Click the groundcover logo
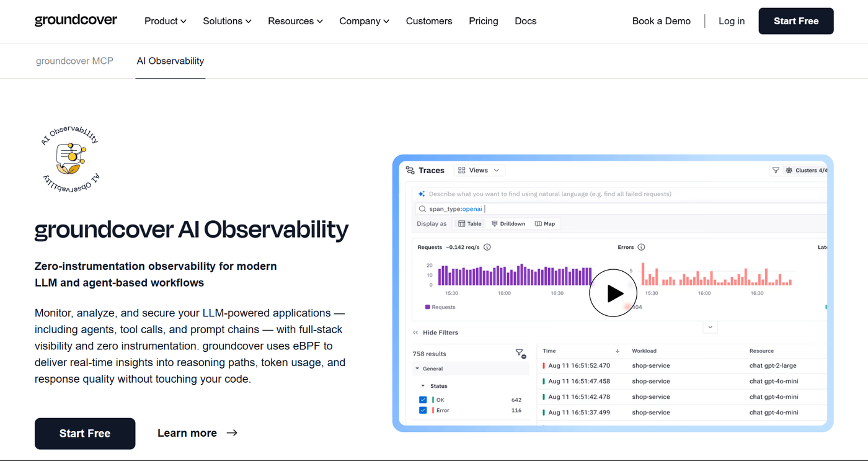 [76, 20]
